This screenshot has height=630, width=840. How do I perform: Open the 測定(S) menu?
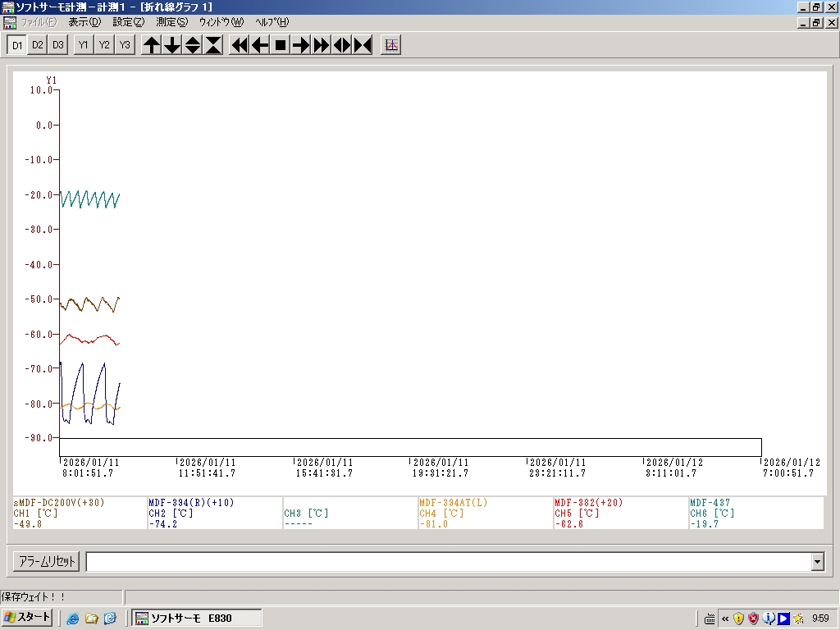tap(171, 22)
